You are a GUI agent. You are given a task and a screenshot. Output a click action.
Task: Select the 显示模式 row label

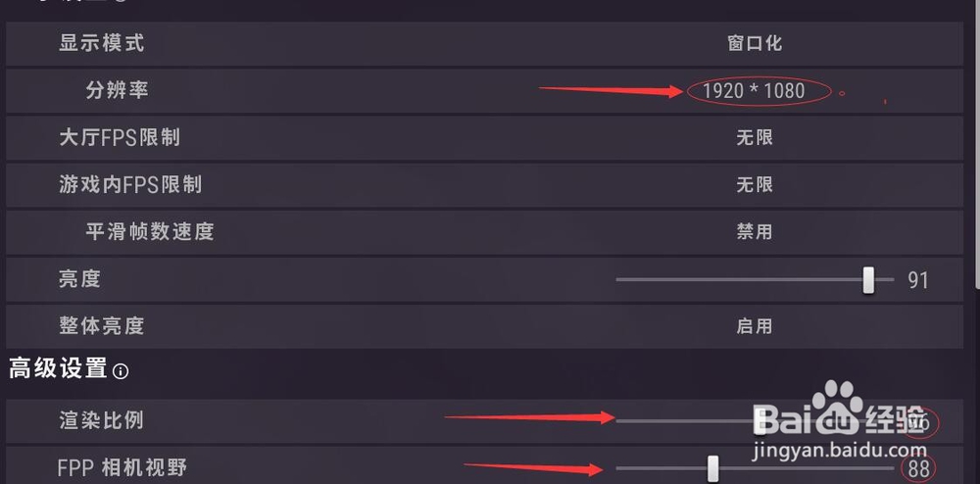(101, 43)
